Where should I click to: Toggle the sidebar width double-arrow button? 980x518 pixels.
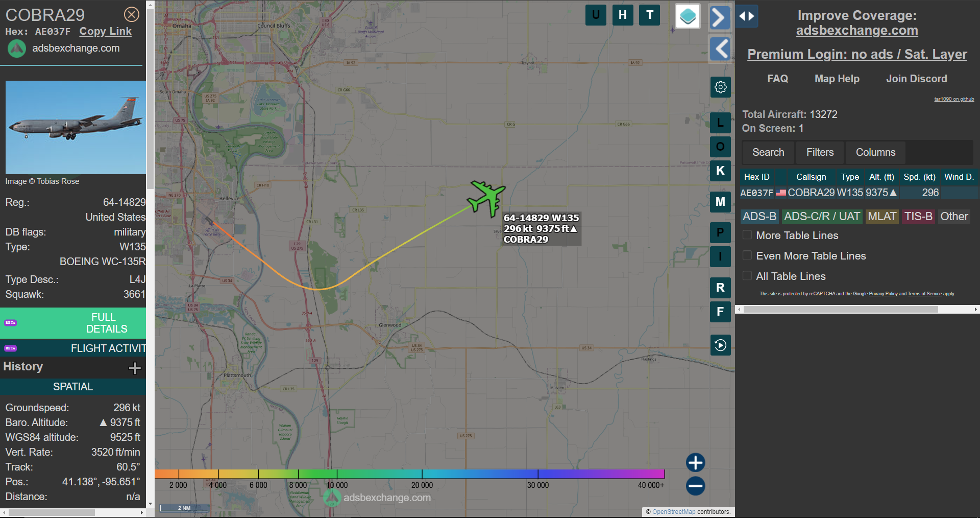click(747, 16)
